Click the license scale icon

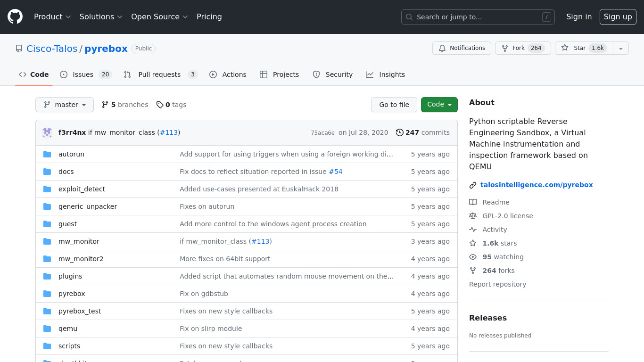pyautogui.click(x=473, y=216)
